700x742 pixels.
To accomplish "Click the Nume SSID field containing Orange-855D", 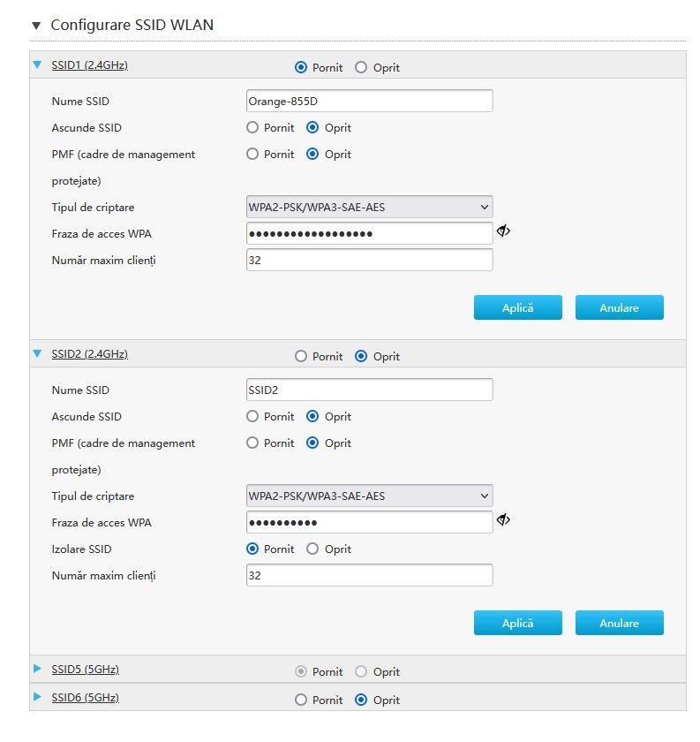I will tap(369, 101).
